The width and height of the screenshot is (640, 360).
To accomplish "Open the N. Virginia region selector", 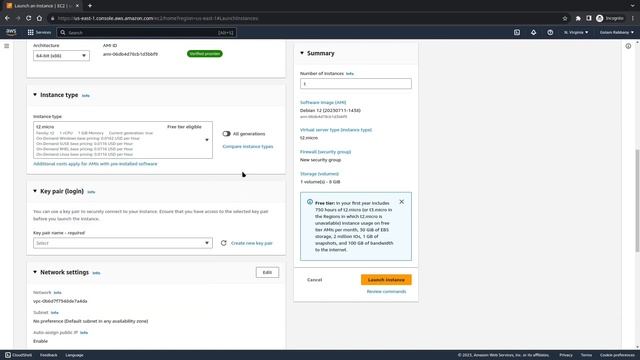I will [x=576, y=32].
